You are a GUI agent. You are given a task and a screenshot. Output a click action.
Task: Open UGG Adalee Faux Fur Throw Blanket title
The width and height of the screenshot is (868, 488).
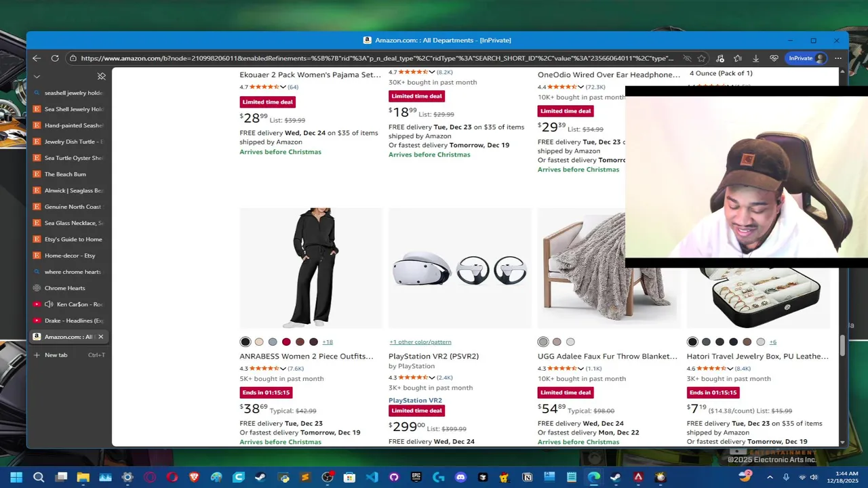[x=608, y=356]
